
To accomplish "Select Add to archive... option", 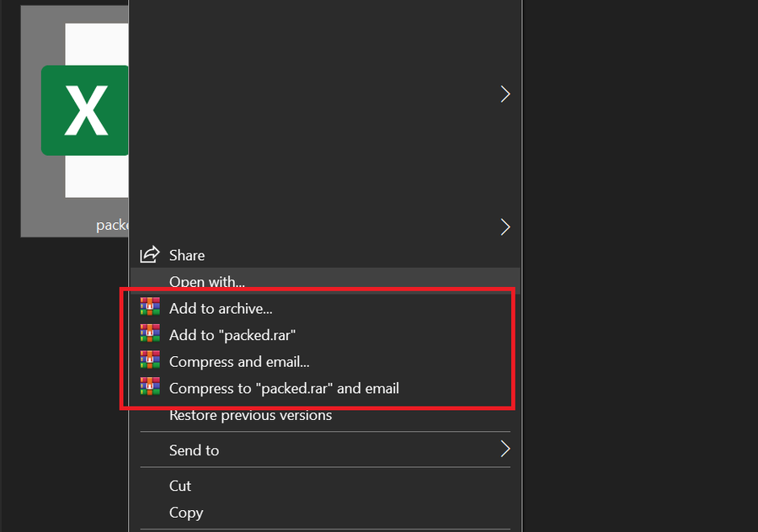I will [325, 308].
